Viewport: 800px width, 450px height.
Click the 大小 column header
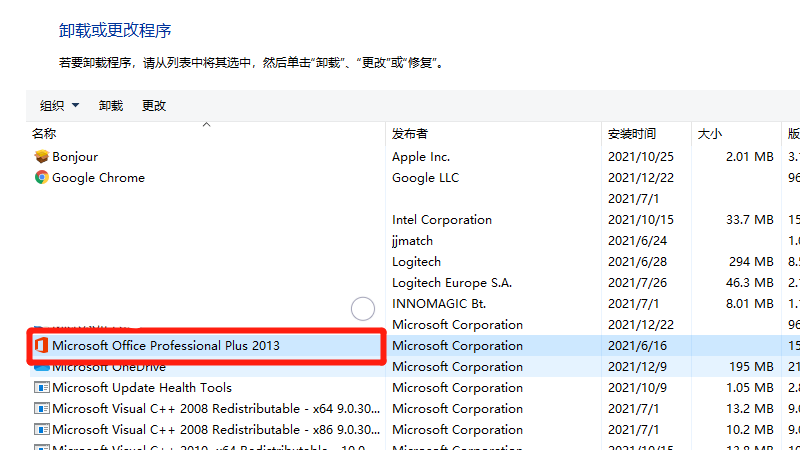click(x=709, y=134)
